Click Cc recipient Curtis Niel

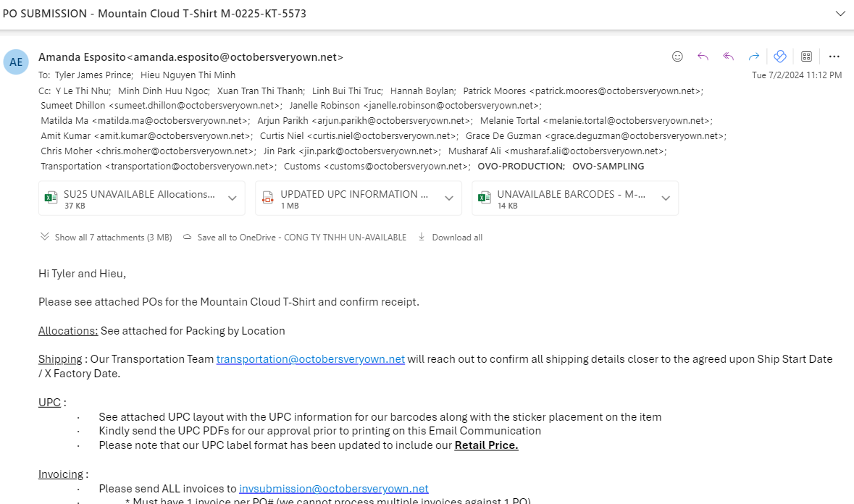(x=359, y=136)
